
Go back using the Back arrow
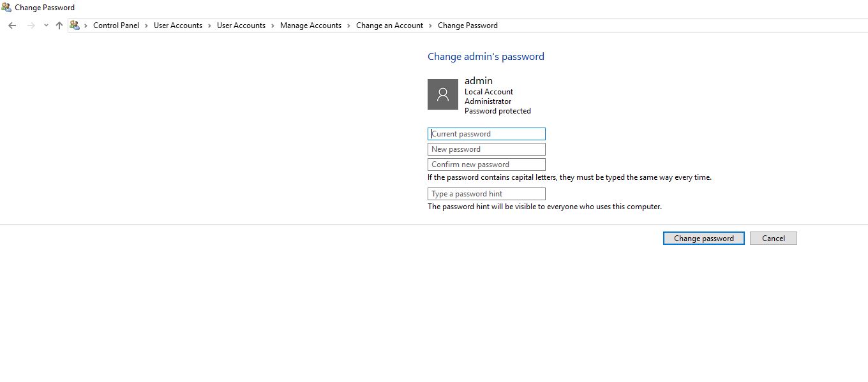point(12,26)
